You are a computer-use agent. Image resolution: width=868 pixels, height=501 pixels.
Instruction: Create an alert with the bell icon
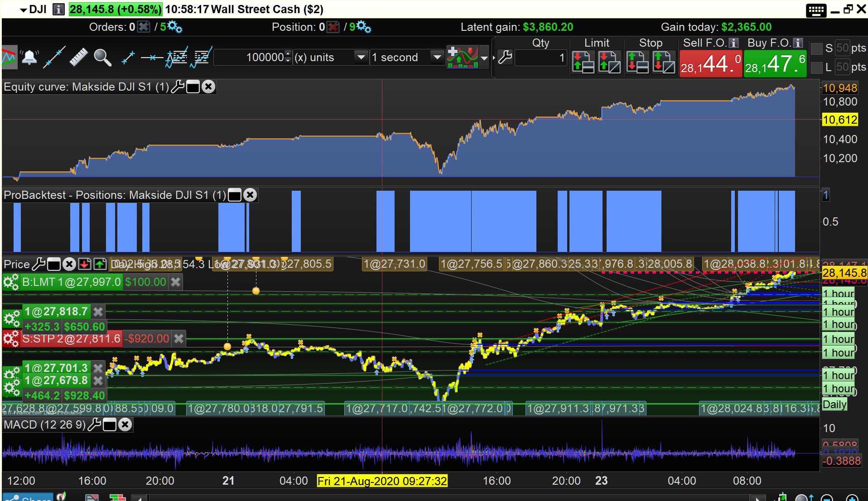click(29, 58)
